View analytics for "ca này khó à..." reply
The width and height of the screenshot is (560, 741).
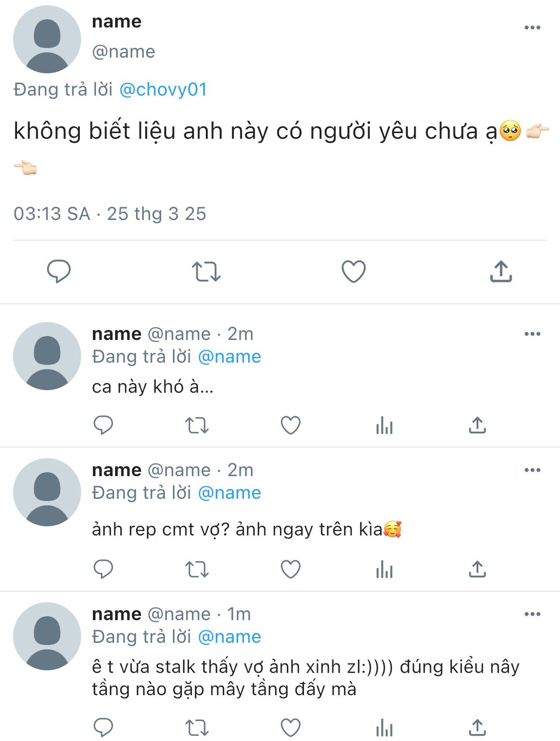[x=384, y=425]
